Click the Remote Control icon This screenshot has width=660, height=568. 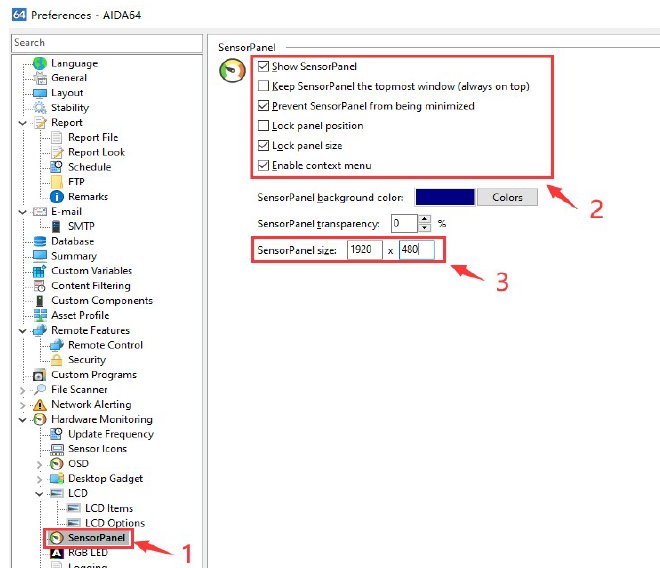tap(56, 345)
